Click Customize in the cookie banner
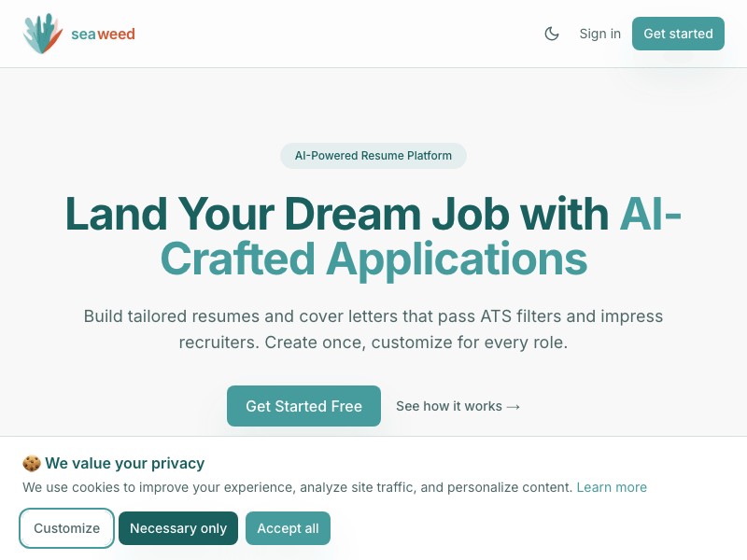The image size is (747, 560). [x=66, y=528]
